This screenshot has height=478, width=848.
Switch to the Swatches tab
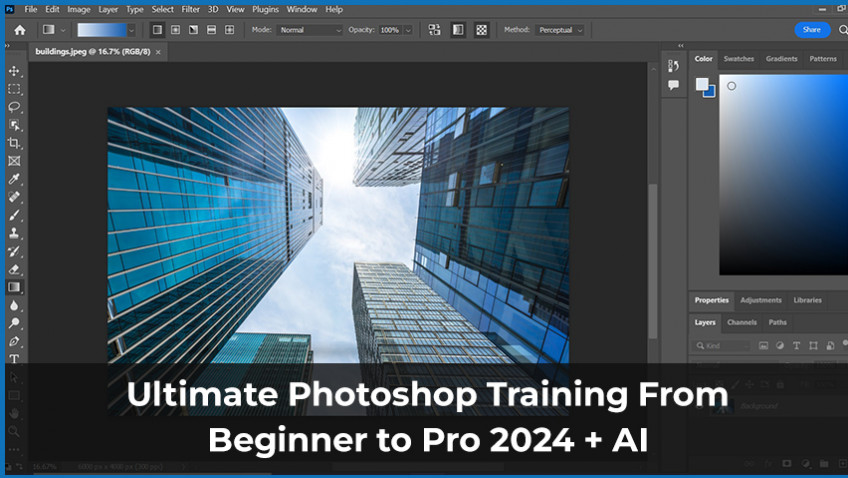point(738,59)
